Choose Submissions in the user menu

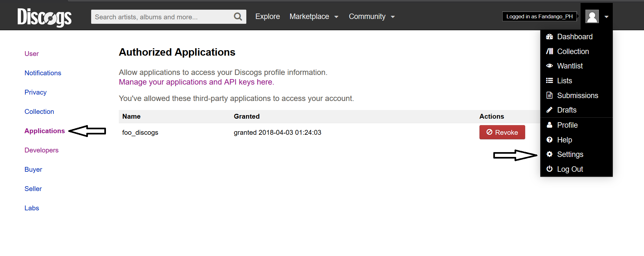(x=578, y=96)
